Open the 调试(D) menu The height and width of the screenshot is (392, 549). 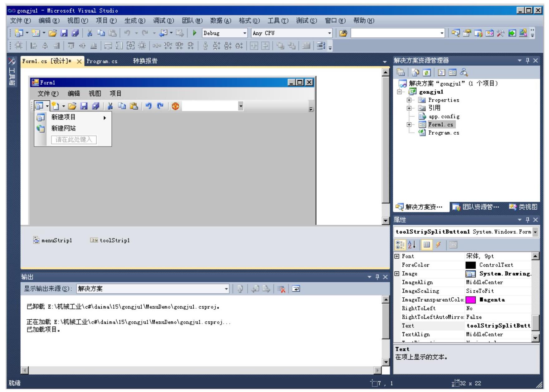(x=163, y=21)
